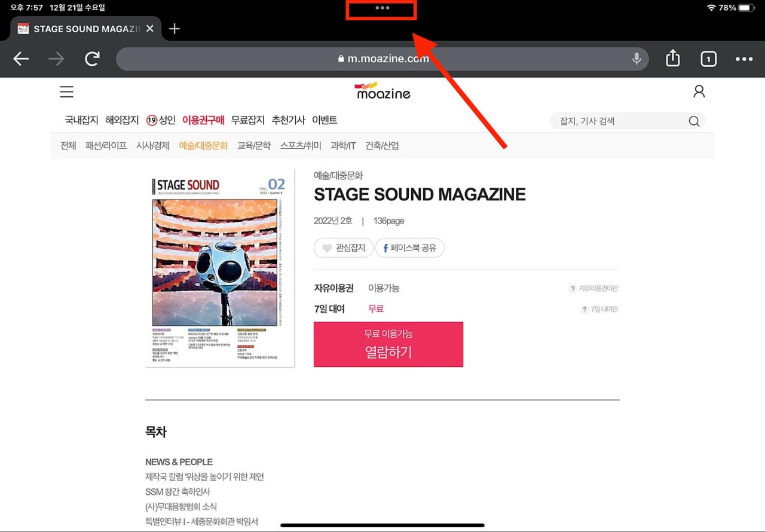
Task: Open the 국내잡지 menu
Action: pos(81,120)
